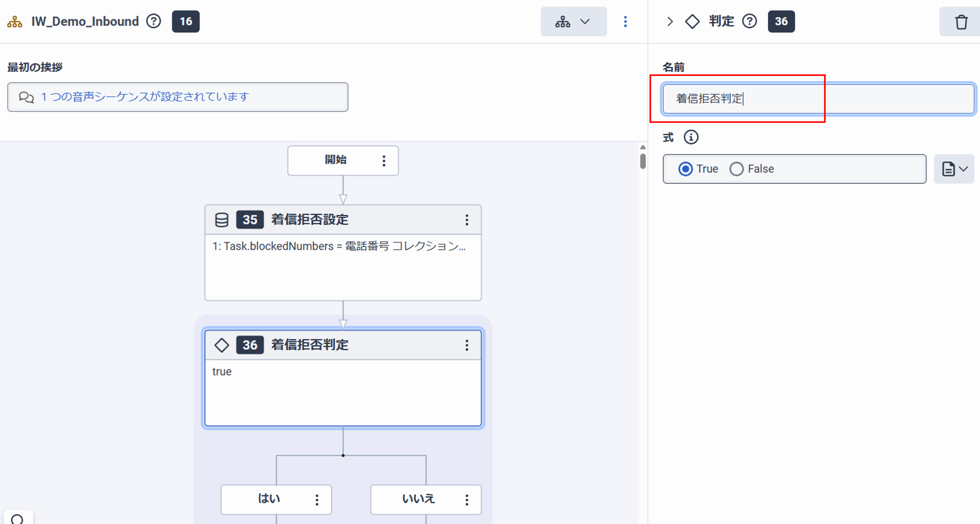The height and width of the screenshot is (524, 980).
Task: Open three-dot menu of 着信拒否設定
Action: click(467, 220)
